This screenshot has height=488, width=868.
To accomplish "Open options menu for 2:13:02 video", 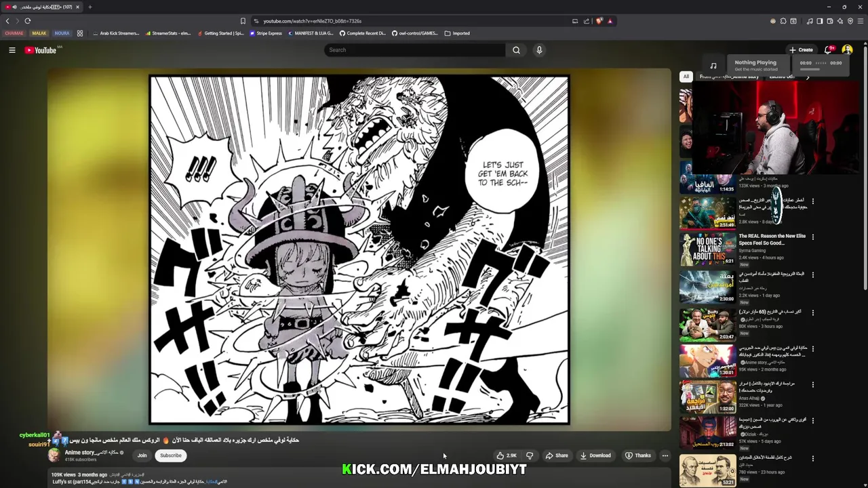I will pos(812,420).
